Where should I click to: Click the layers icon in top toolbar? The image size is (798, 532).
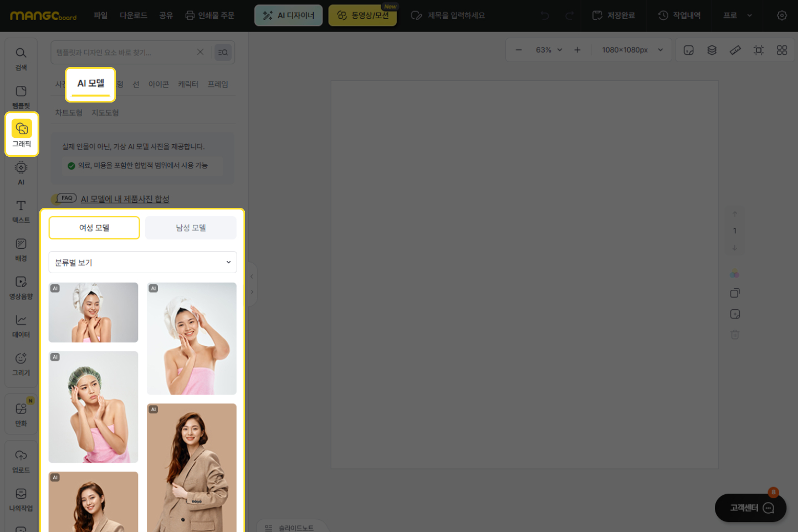[x=712, y=50]
